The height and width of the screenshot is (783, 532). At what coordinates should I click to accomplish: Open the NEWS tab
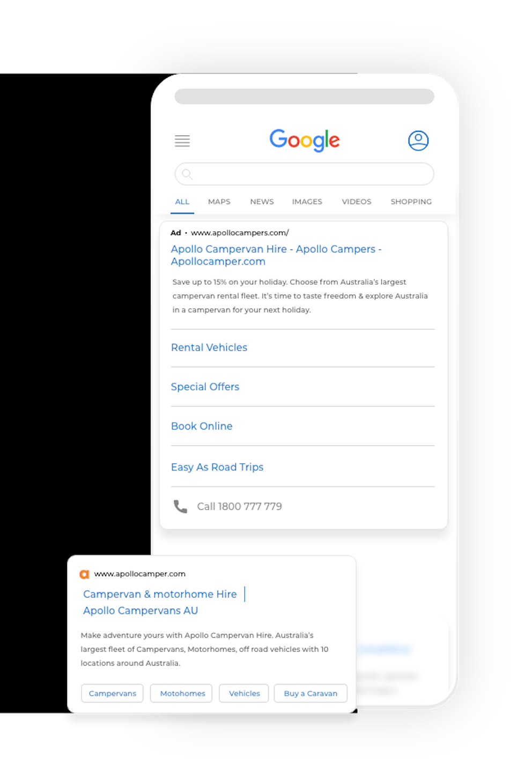tap(262, 202)
